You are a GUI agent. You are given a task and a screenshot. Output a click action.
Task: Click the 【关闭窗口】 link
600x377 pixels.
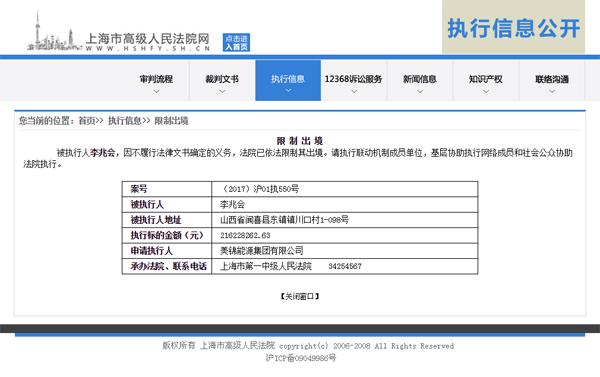pos(300,296)
